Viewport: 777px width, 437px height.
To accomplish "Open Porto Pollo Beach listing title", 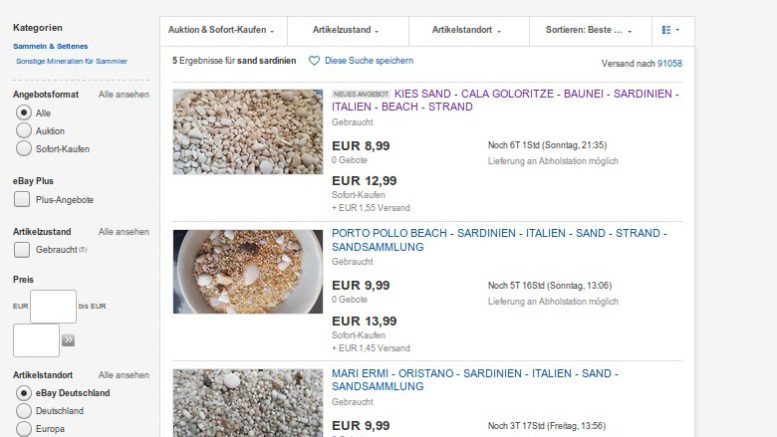I will (x=500, y=240).
